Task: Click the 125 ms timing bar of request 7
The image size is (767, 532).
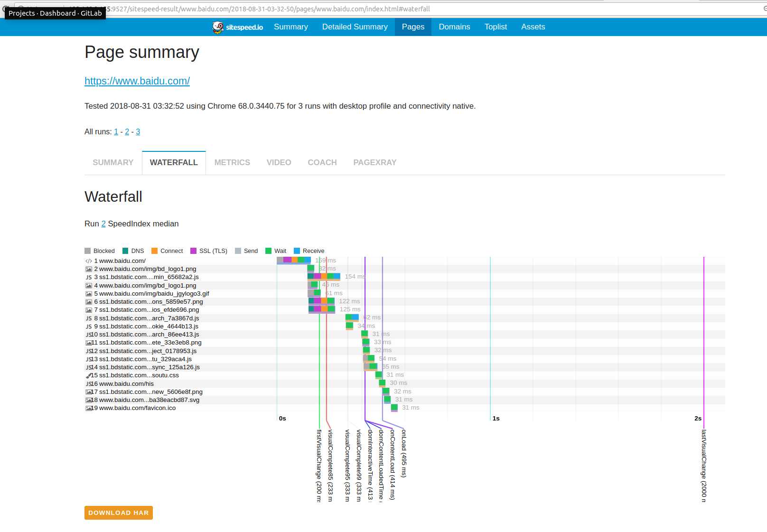Action: coord(322,309)
